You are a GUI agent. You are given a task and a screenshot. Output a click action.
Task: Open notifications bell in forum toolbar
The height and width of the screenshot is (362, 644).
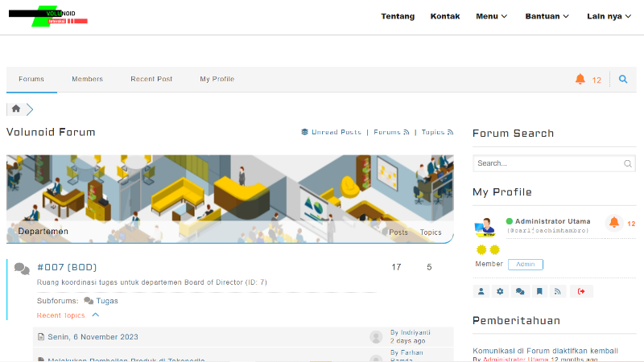tap(580, 80)
